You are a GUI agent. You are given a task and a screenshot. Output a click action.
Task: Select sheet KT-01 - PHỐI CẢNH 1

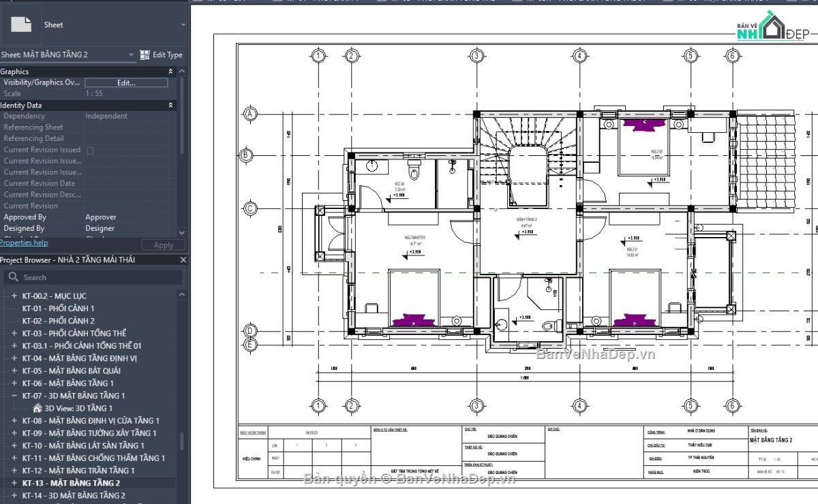coord(58,309)
